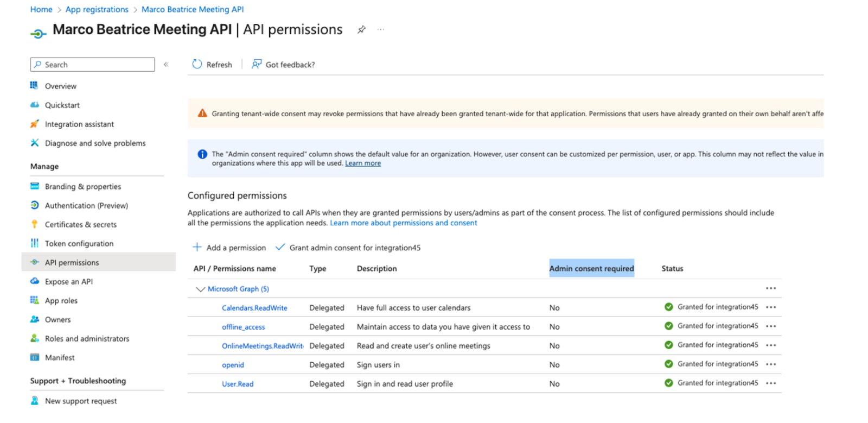Screen dimensions: 868x423
Task: Click the Refresh icon in toolbar
Action: [x=197, y=64]
